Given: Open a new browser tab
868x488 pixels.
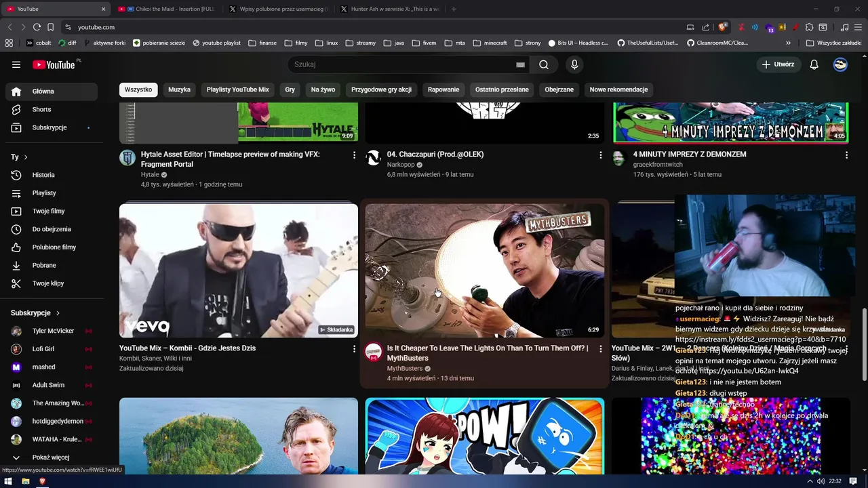Looking at the screenshot, I should coord(454,9).
